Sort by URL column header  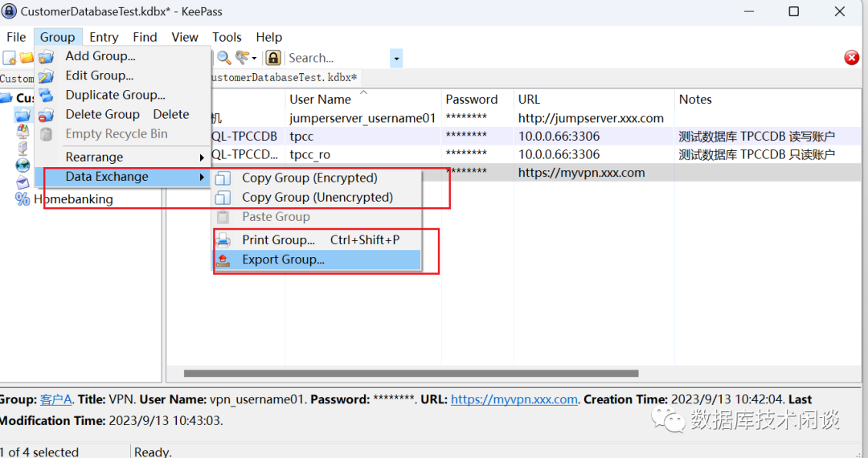pyautogui.click(x=595, y=100)
